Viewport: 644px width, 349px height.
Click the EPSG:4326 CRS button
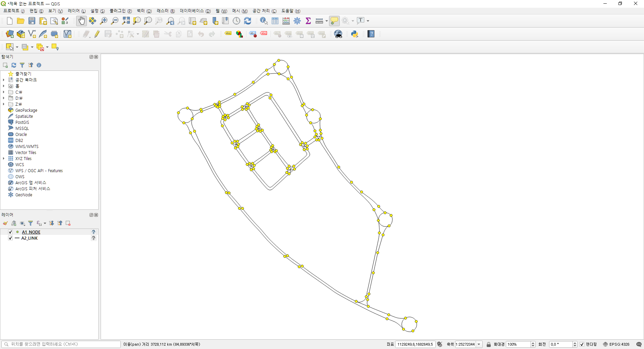pos(616,344)
